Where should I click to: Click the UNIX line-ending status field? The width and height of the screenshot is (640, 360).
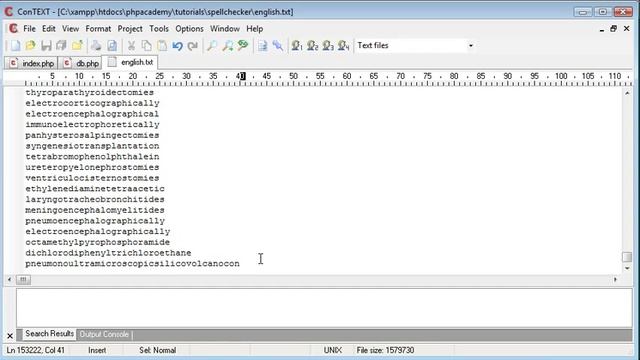tap(332, 350)
